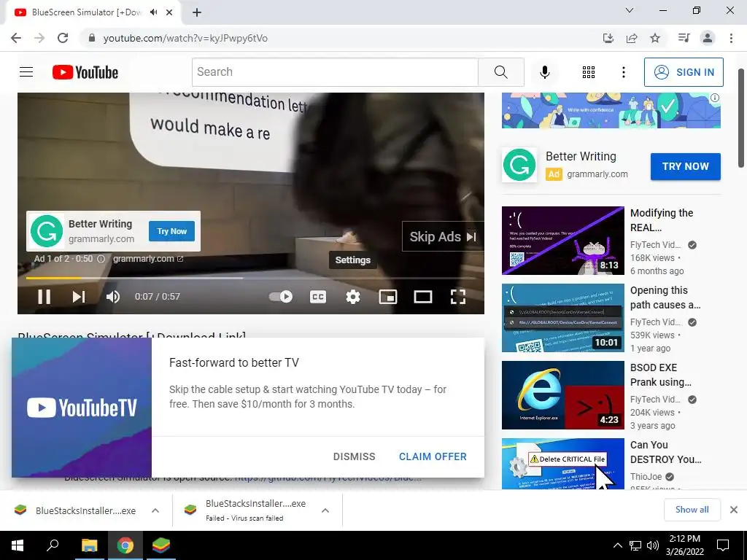The width and height of the screenshot is (747, 560).
Task: Open system volume tray icon
Action: (653, 545)
